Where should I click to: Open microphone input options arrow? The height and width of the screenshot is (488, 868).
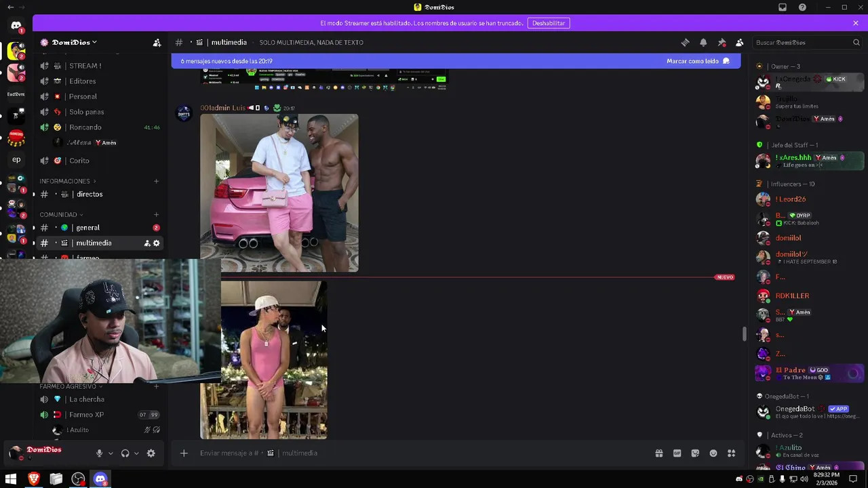click(111, 453)
